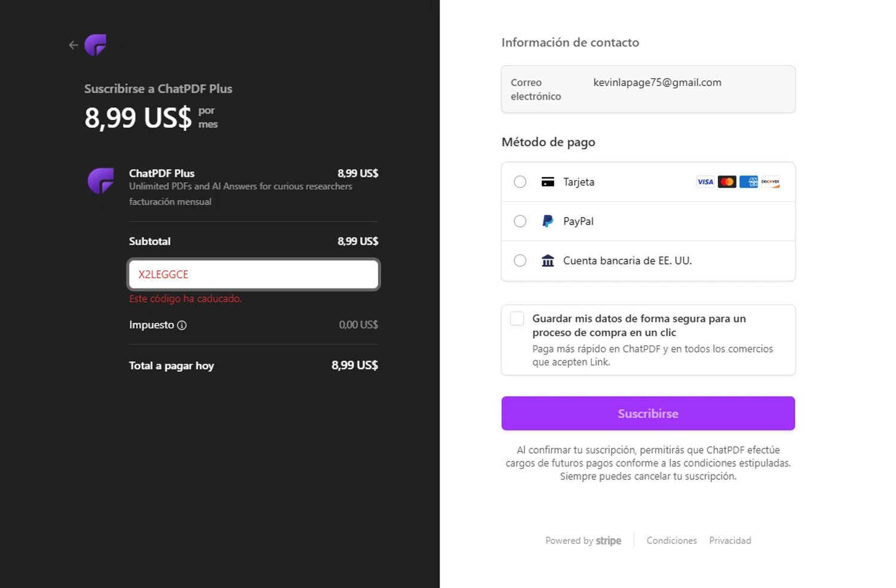Click the 0,00 US$ tax amount
This screenshot has height=588, width=896.
click(x=358, y=325)
